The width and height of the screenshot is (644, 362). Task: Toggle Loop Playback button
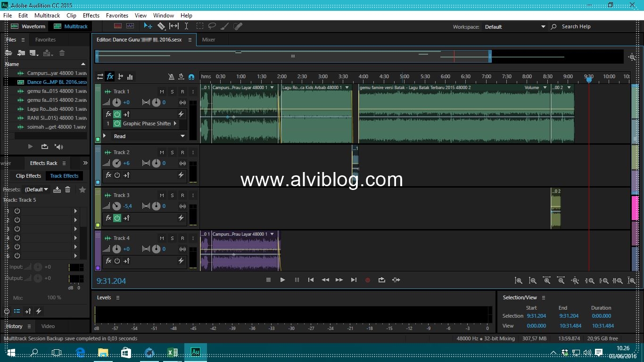pyautogui.click(x=382, y=280)
